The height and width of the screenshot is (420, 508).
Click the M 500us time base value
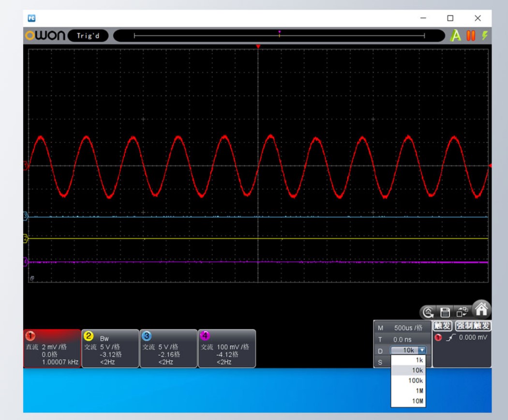click(x=408, y=328)
